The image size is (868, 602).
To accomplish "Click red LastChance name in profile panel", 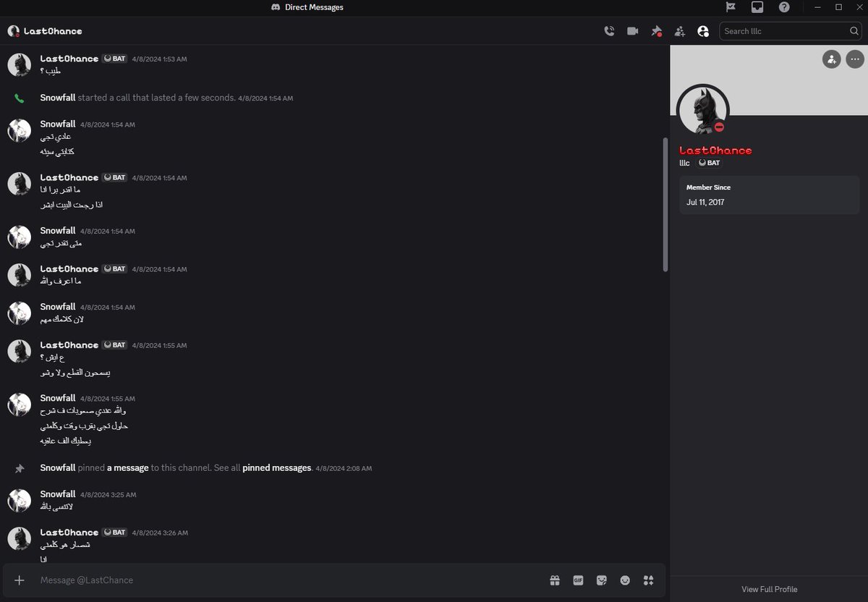I will tap(715, 150).
